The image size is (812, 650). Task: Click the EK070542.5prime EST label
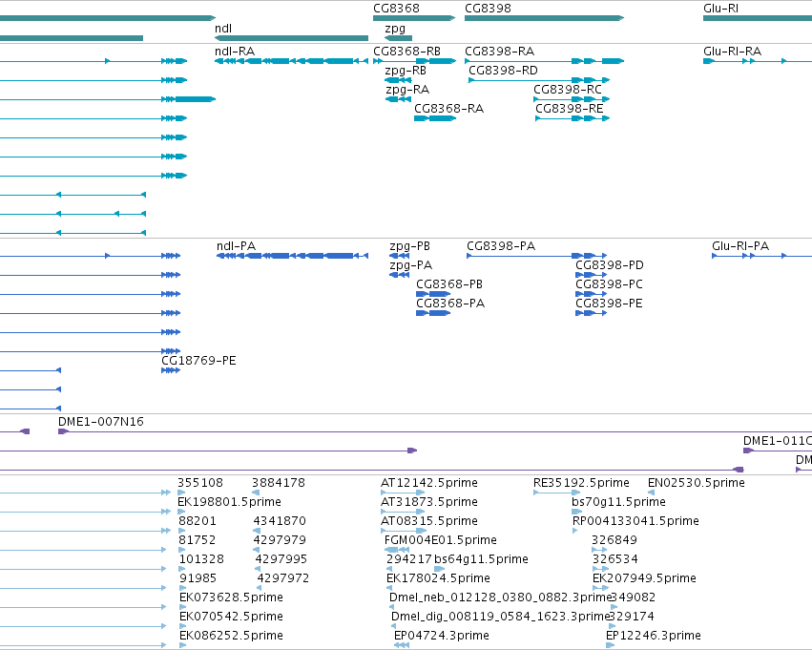coord(232,617)
